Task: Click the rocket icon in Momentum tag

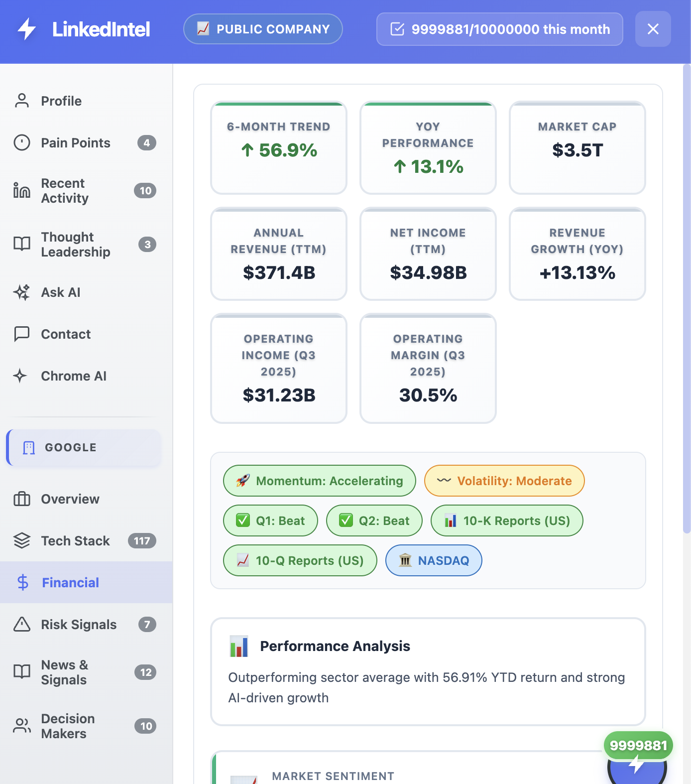Action: click(x=243, y=481)
